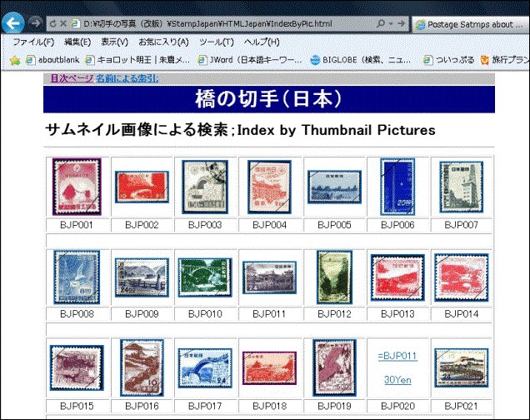Open the BIGLOBE favorite link
The width and height of the screenshot is (530, 420).
tap(360, 60)
